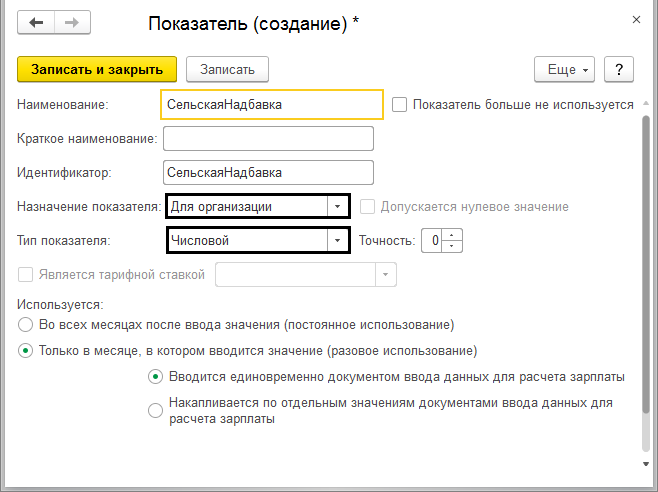Choose Накапливается по отдельным значениям option
Screen dimensions: 658x492
click(155, 410)
